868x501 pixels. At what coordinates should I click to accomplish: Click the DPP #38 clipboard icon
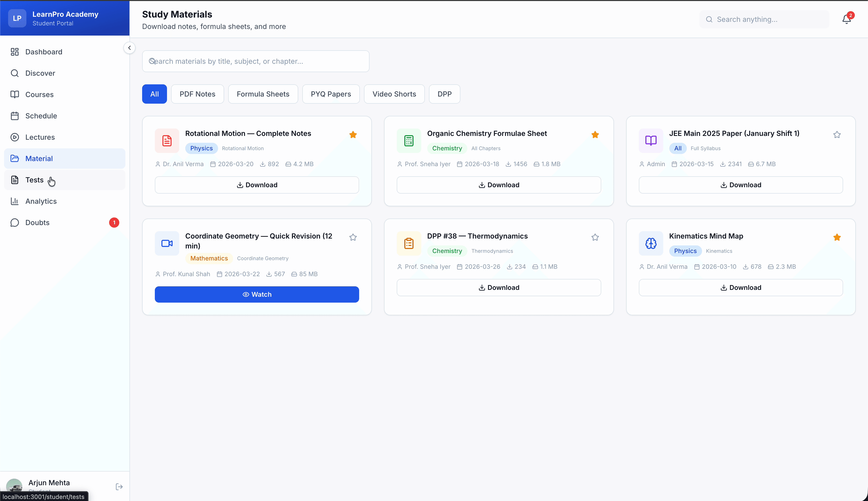point(409,243)
